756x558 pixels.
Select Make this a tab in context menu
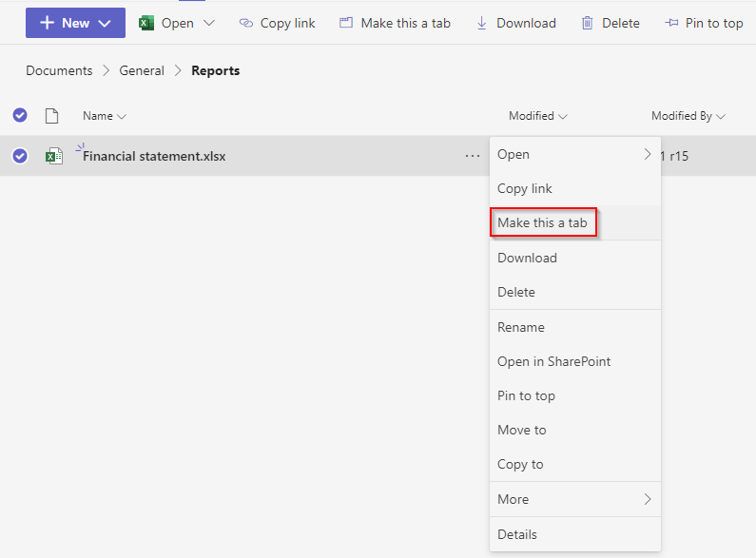coord(542,223)
